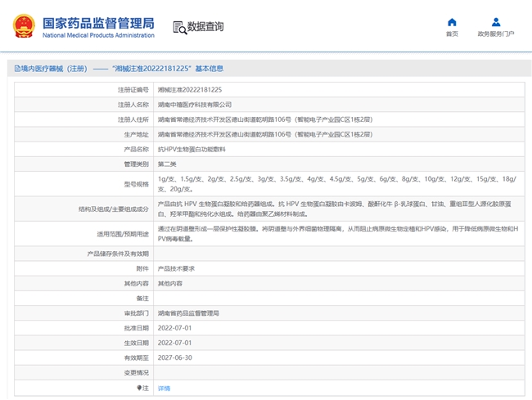Viewport: 532px width, 400px height.
Task: Click National Medical Products Administration subtitle
Action: click(x=97, y=36)
